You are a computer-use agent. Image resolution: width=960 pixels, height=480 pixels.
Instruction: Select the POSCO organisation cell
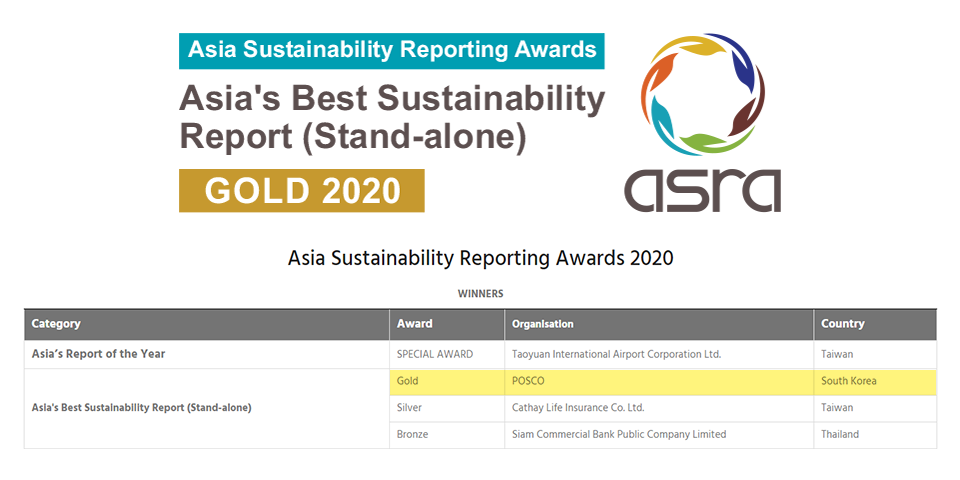(x=529, y=381)
